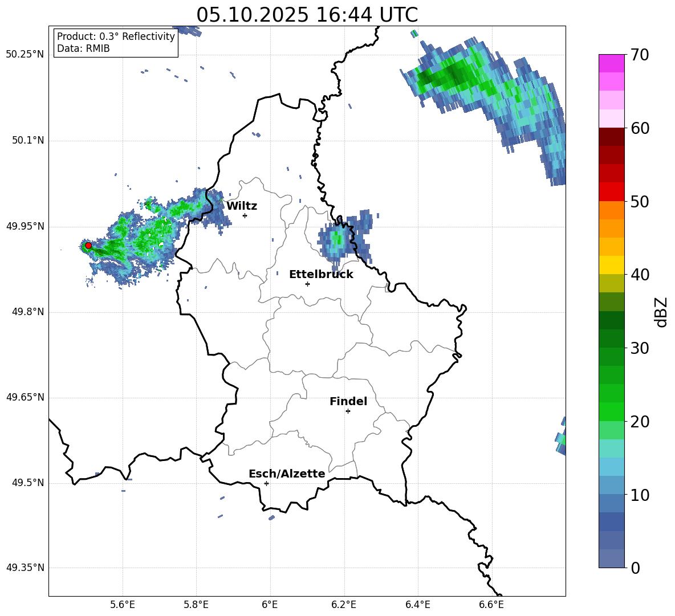Click the bright red 50 dBZ colorbar segment

pos(611,192)
